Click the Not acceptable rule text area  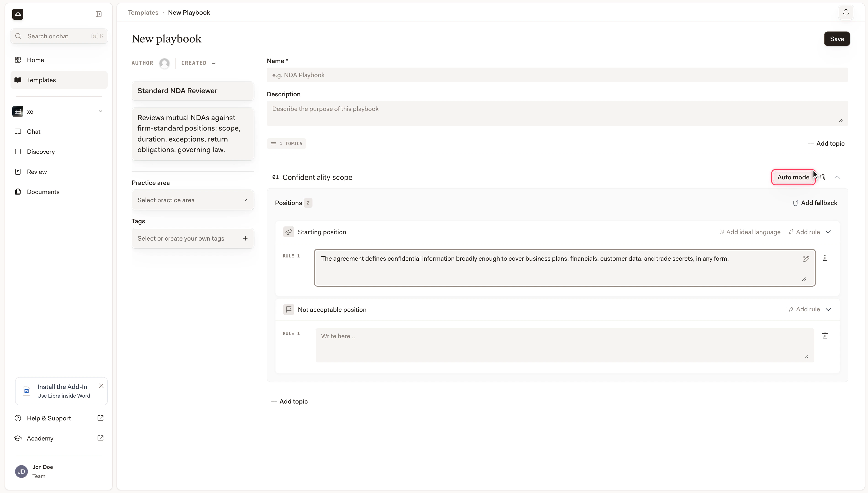(x=564, y=345)
